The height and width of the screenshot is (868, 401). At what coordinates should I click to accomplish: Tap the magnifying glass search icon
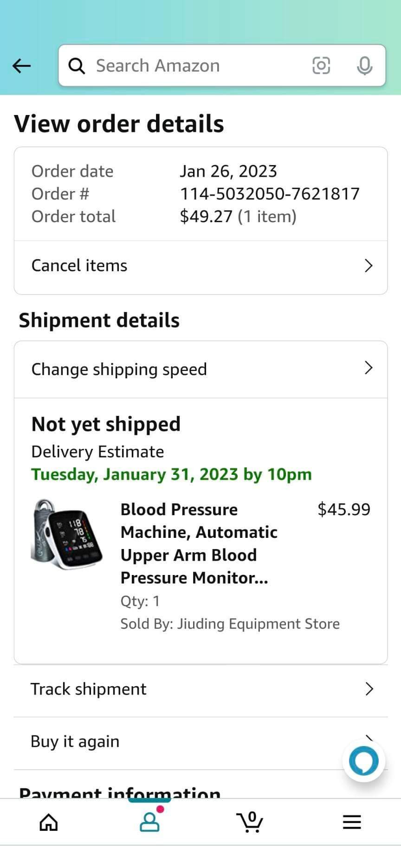(77, 66)
